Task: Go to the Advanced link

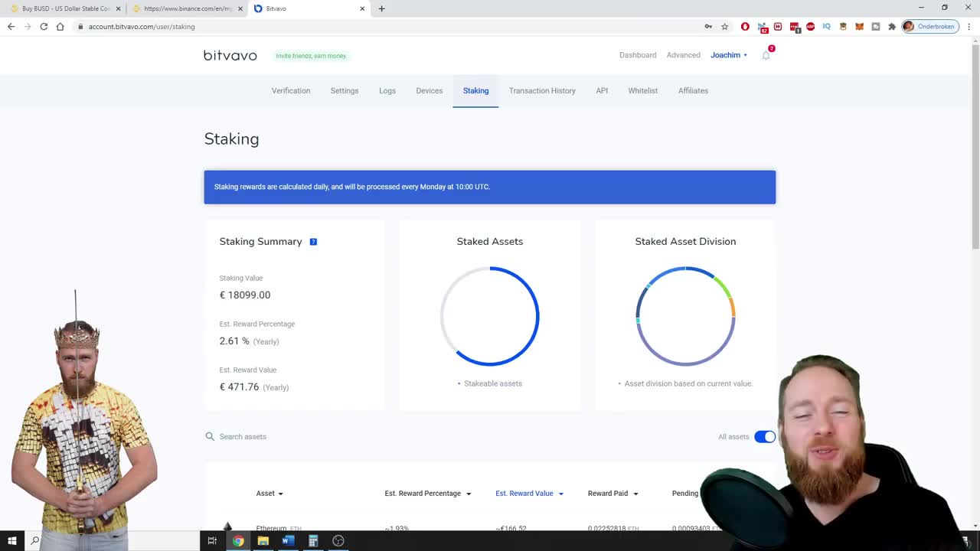Action: click(x=684, y=55)
